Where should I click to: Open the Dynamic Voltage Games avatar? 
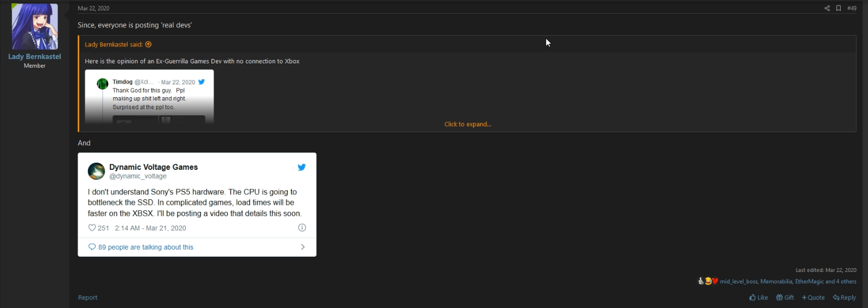pos(96,171)
